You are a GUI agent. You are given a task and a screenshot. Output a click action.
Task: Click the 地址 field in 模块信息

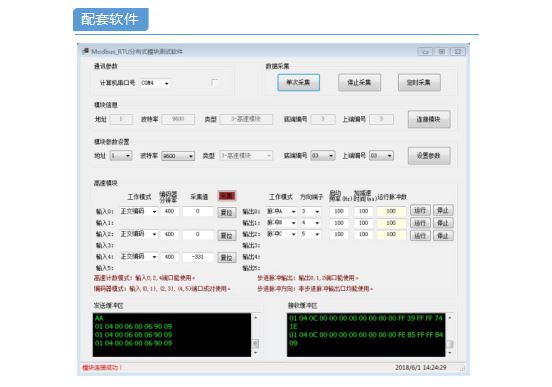click(x=121, y=119)
